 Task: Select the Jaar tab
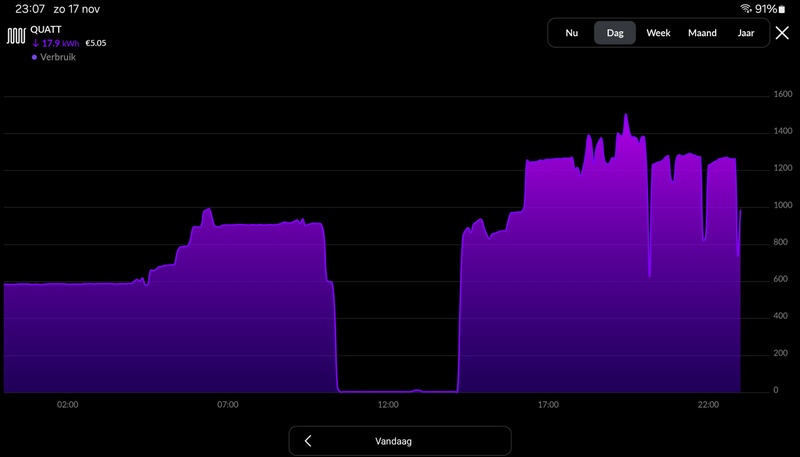click(x=745, y=33)
